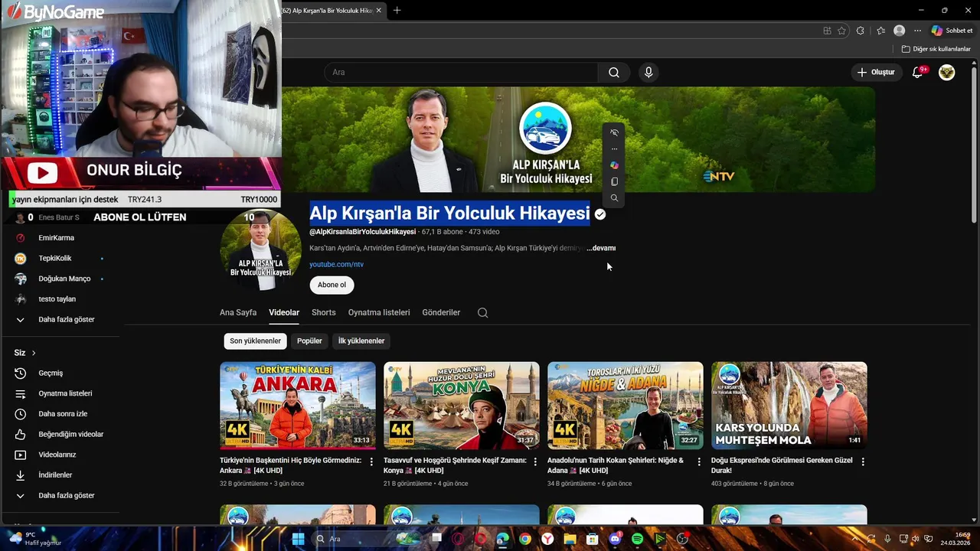Click the YouTube search magnifier button
The height and width of the screenshot is (551, 980).
614,72
